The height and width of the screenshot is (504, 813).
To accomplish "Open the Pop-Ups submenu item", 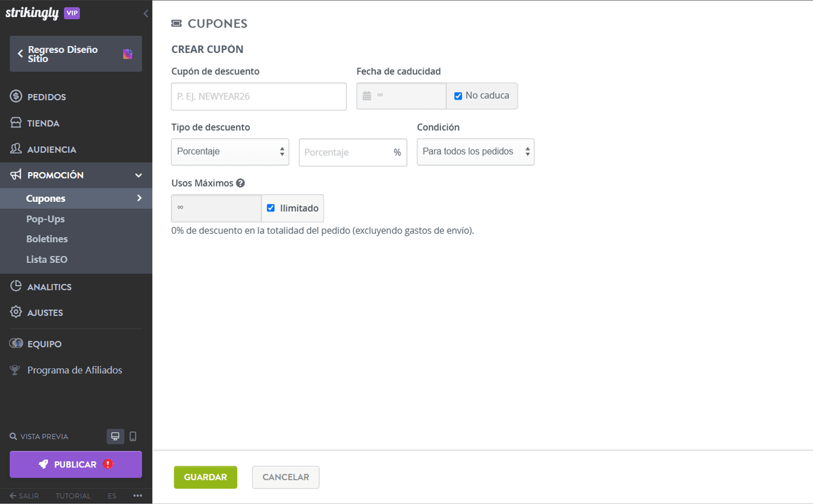I will click(x=45, y=219).
